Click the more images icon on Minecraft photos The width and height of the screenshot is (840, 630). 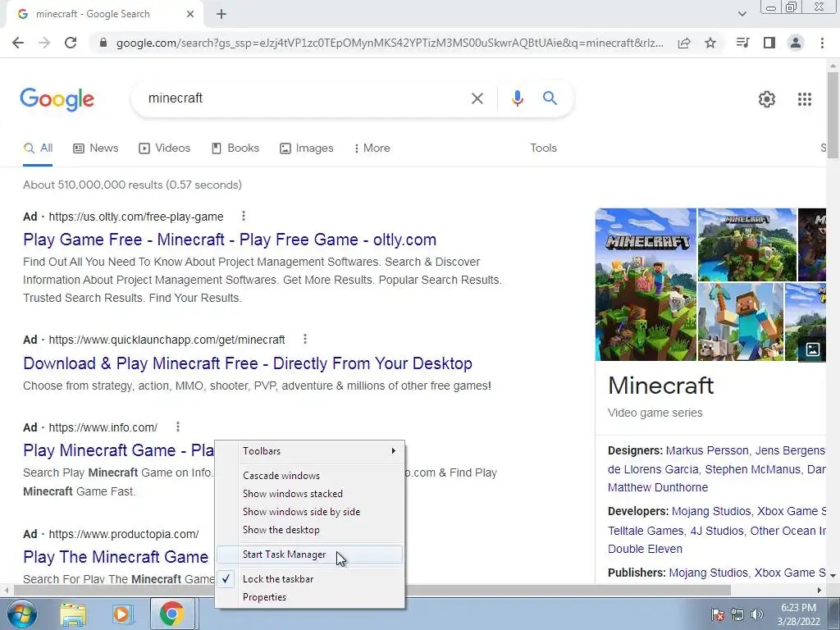pos(812,349)
